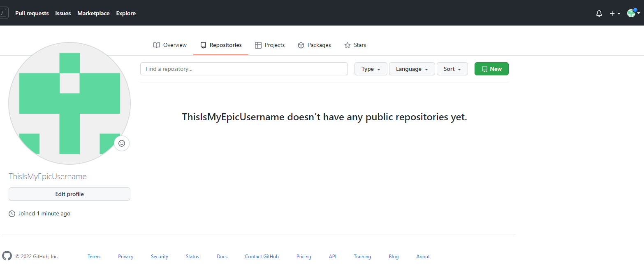Viewport: 644px width, 278px height.
Task: Switch to the Stars tab
Action: tap(360, 45)
